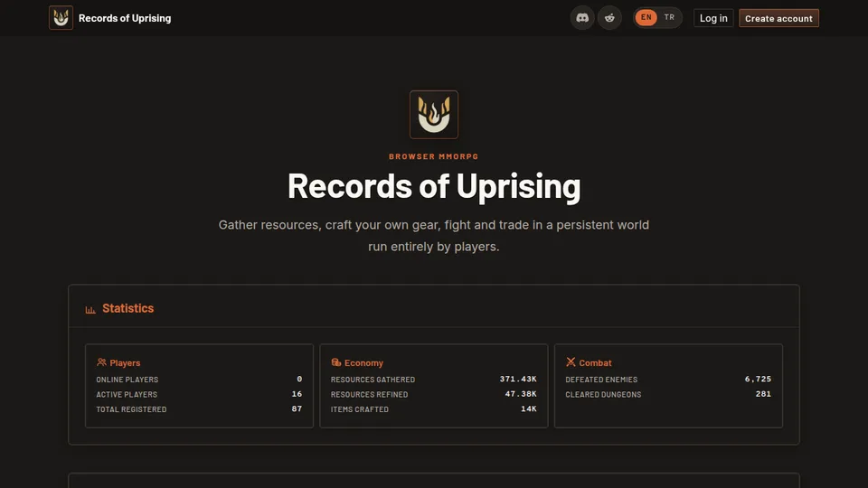Click the TOTAL REGISTERED label
Viewport: 868px width, 488px height.
131,409
